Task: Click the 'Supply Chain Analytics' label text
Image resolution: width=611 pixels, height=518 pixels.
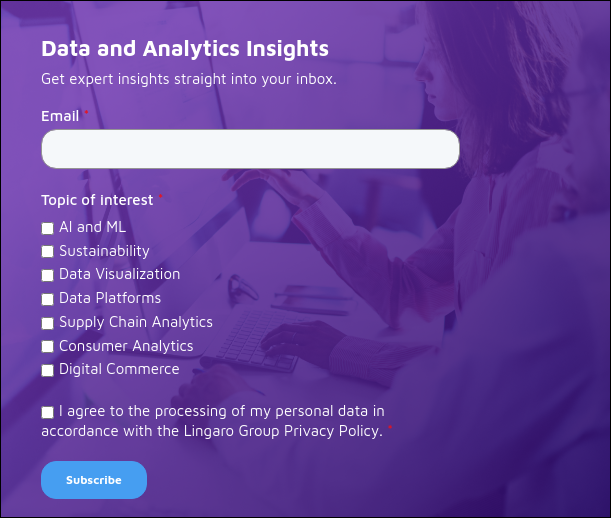Action: coord(136,322)
